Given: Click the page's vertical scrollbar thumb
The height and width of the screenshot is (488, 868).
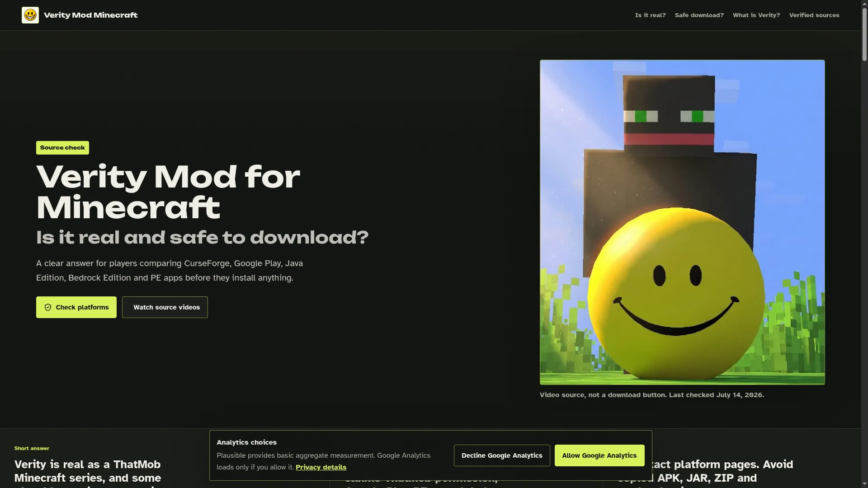Looking at the screenshot, I should (864, 34).
